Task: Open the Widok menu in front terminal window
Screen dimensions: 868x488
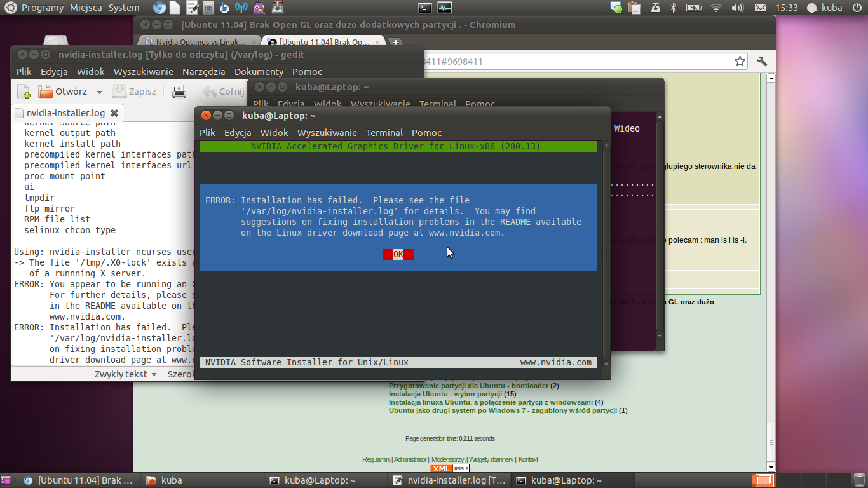Action: click(275, 133)
